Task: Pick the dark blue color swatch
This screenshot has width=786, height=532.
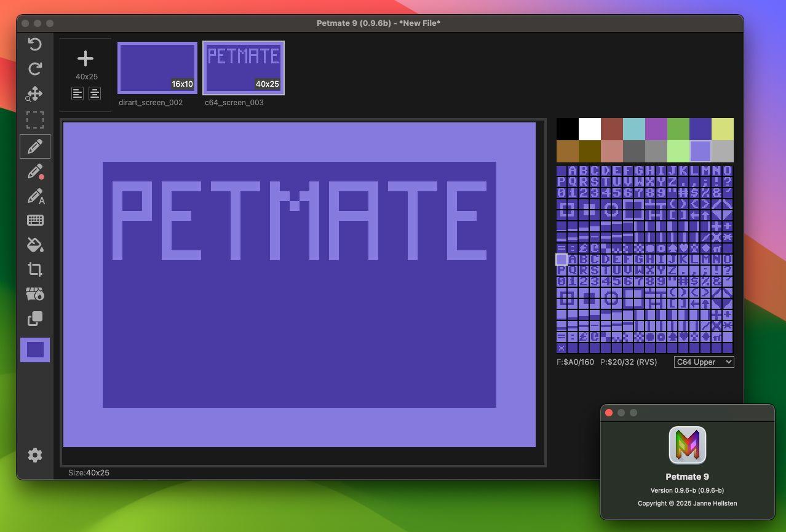Action: (701, 129)
